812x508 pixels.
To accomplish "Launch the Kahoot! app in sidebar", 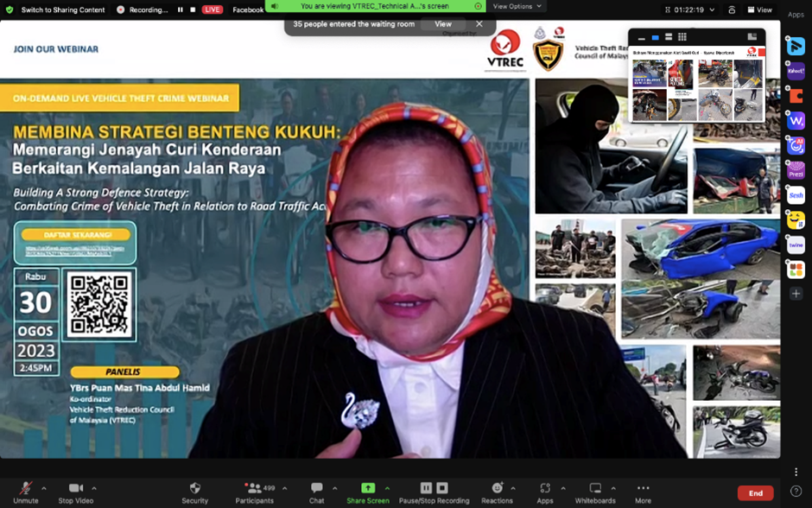I will 796,73.
